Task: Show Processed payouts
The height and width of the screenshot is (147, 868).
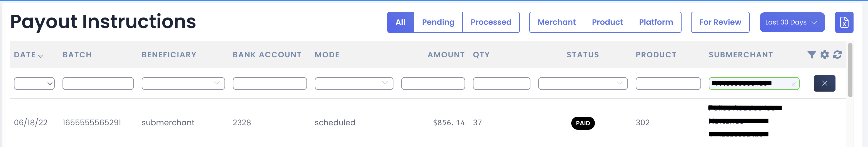Action: pos(491,22)
